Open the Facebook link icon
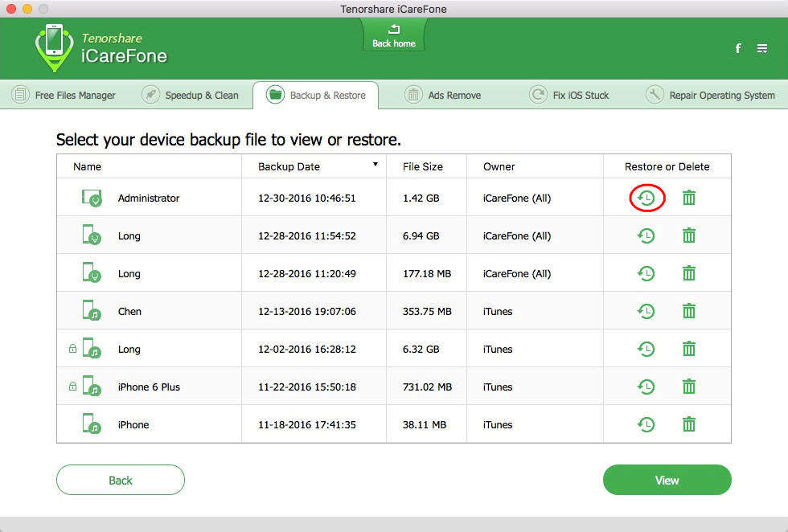Image resolution: width=788 pixels, height=532 pixels. (738, 48)
